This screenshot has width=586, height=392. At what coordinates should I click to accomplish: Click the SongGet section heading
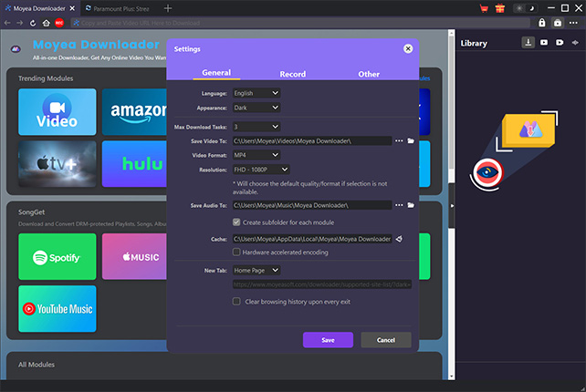(31, 212)
